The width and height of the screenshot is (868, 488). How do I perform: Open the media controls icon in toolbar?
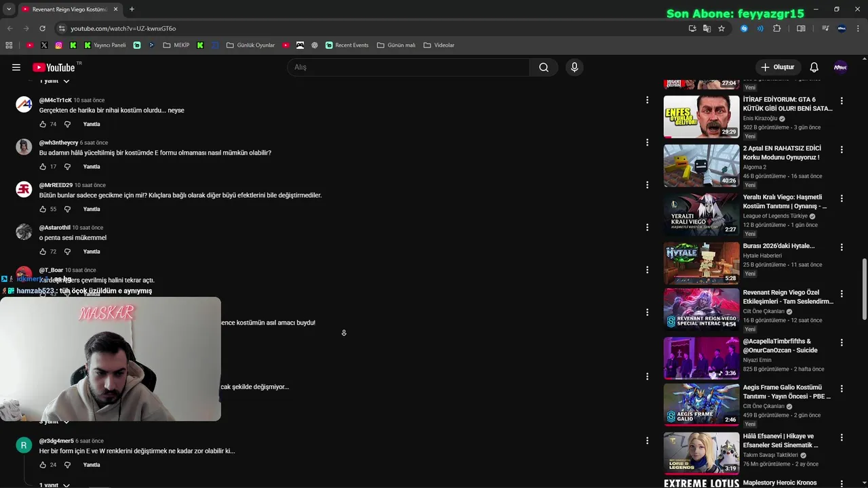tap(825, 28)
